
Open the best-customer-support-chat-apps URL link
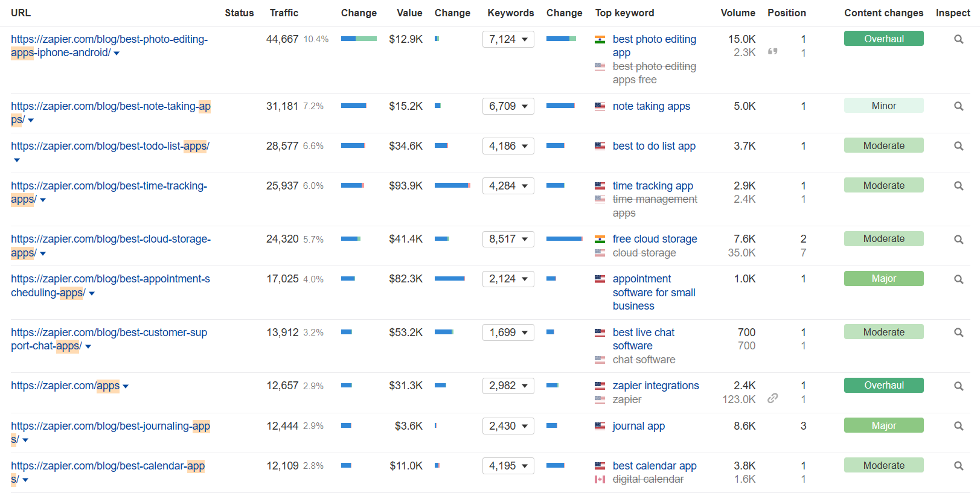[x=109, y=339]
